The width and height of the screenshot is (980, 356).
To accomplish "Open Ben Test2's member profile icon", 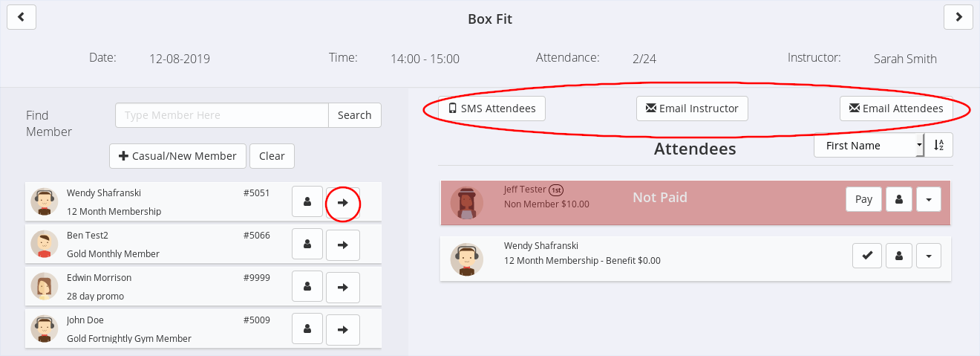I will (x=307, y=245).
